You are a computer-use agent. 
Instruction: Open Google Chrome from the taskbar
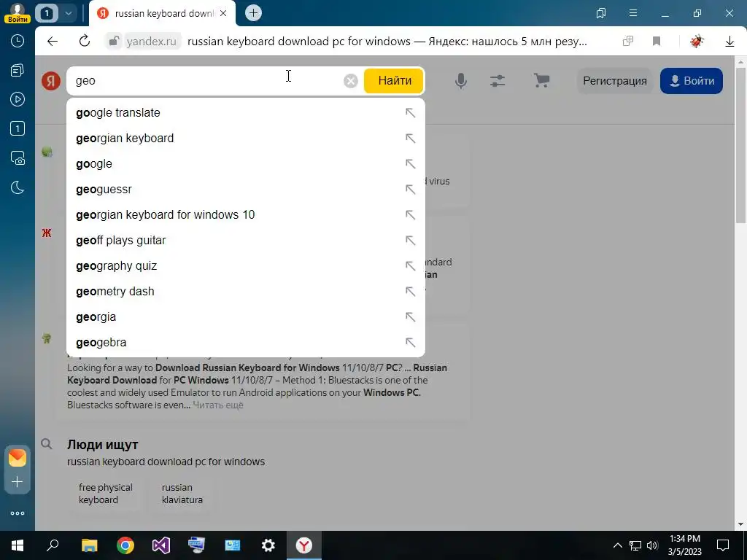pos(125,545)
